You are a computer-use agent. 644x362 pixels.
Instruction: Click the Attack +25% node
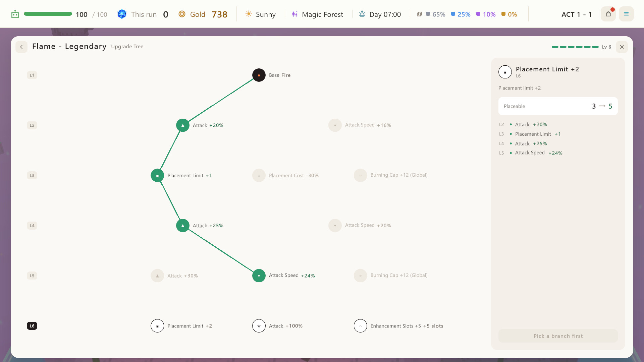click(182, 226)
